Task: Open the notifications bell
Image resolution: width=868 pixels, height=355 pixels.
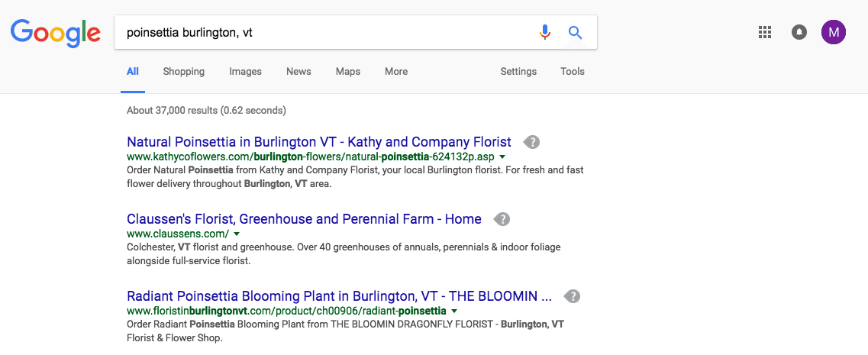Action: pos(799,32)
